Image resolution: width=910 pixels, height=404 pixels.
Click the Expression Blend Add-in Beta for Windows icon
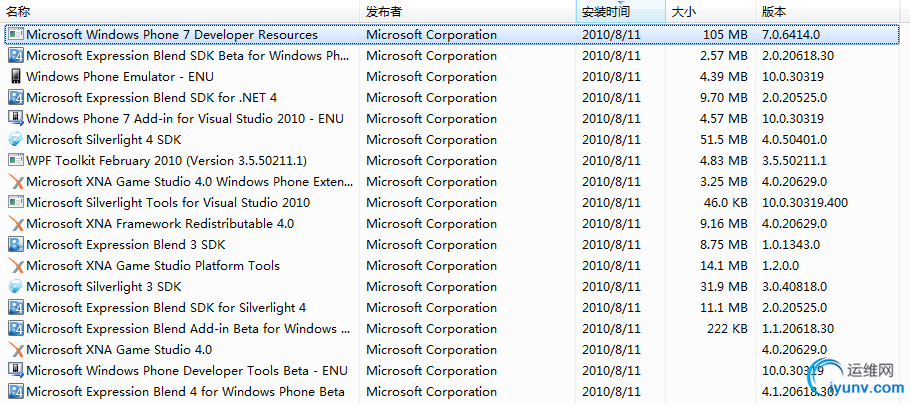[x=16, y=329]
